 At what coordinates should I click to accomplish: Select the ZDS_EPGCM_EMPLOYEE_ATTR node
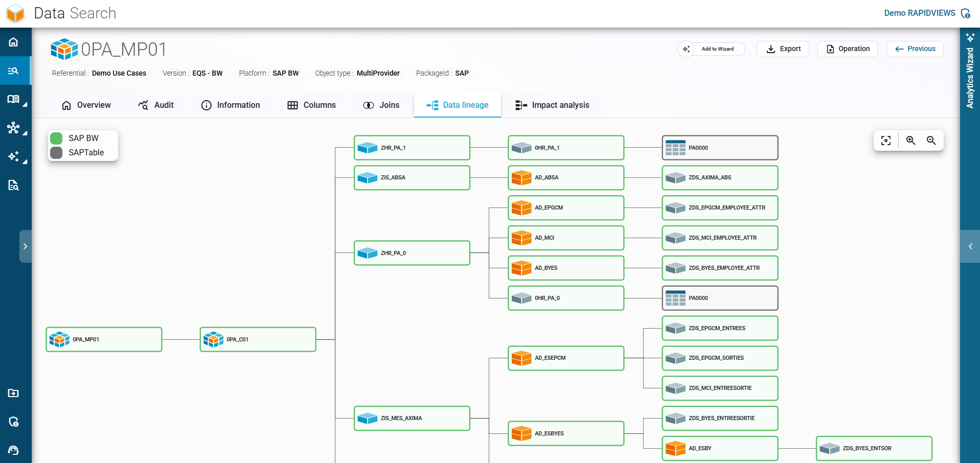tap(720, 208)
